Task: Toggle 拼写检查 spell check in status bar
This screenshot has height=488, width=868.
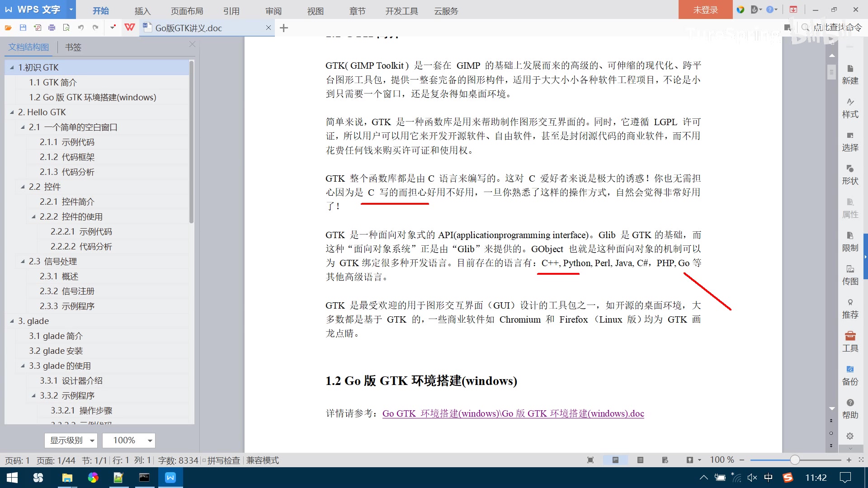Action: 223,460
